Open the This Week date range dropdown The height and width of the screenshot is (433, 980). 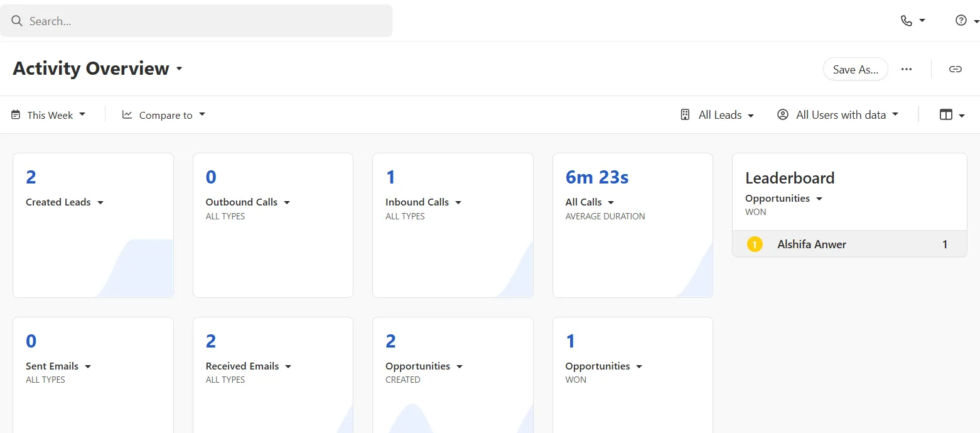click(x=57, y=115)
